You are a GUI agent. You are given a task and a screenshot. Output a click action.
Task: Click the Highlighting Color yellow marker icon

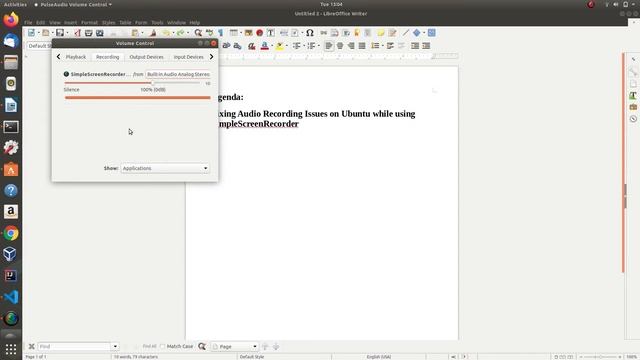[279, 46]
